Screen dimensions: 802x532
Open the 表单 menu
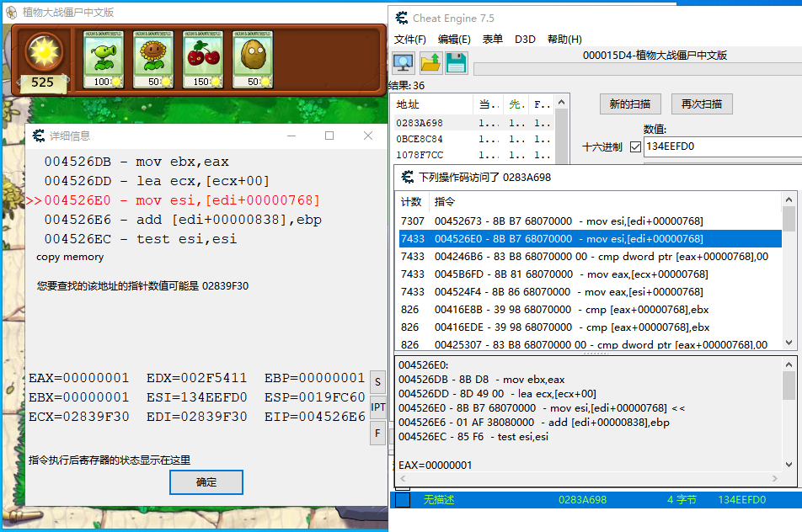point(493,40)
